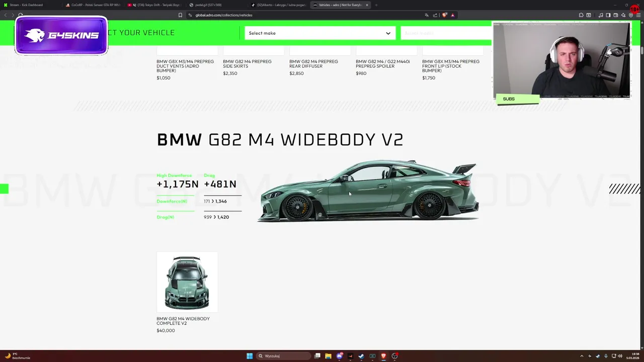Close the Vehicles - adro tab
The width and height of the screenshot is (644, 362).
tap(367, 5)
